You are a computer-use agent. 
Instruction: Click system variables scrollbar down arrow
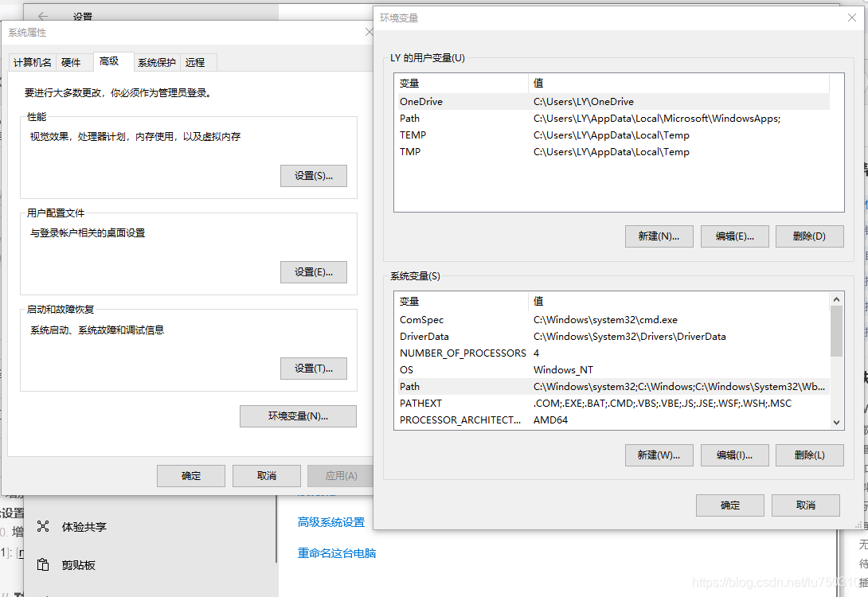836,422
